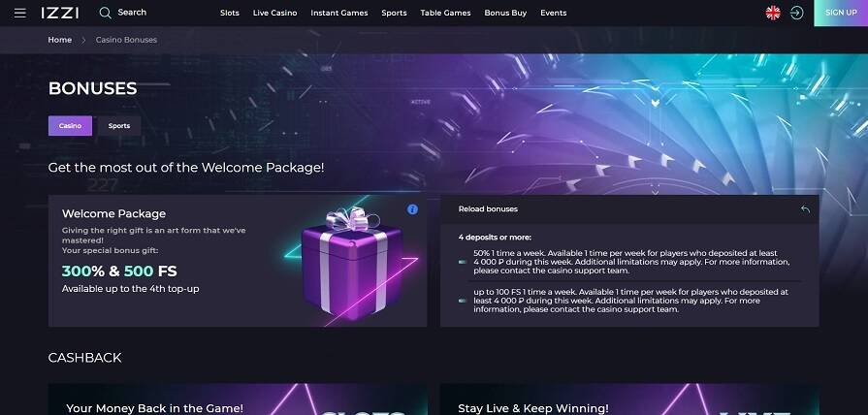
Task: Click the search magnifier icon
Action: [105, 13]
